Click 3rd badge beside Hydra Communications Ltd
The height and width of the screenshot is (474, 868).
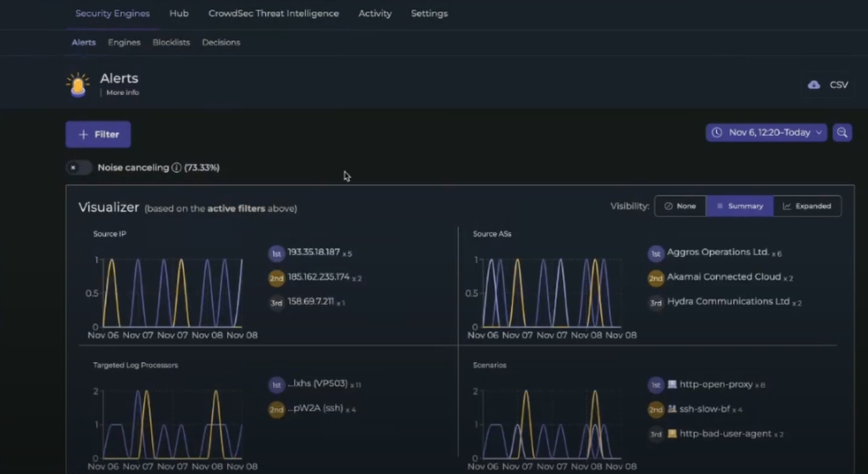(x=655, y=303)
